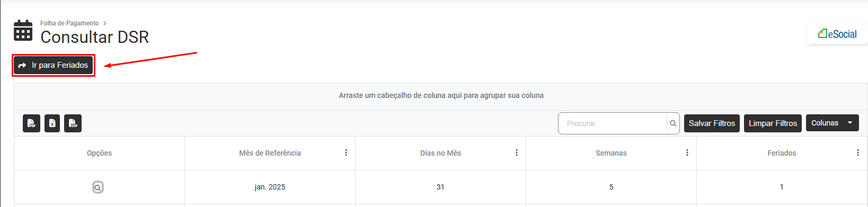Image resolution: width=868 pixels, height=207 pixels.
Task: Click Salvar Filtros button
Action: [712, 123]
